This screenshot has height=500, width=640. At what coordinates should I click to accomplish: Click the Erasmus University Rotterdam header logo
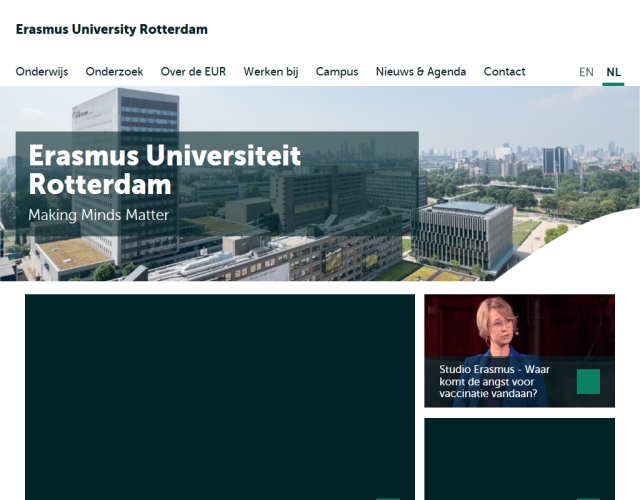[x=111, y=29]
